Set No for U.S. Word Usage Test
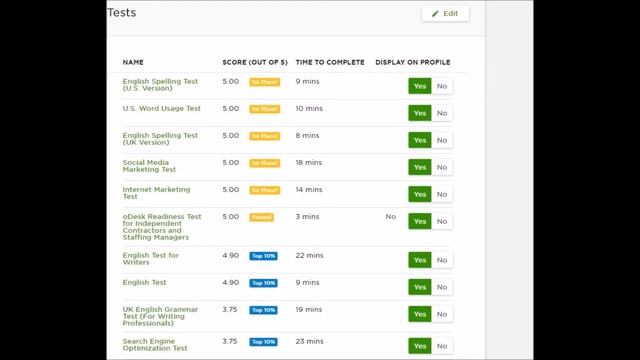This screenshot has width=640, height=360. (x=442, y=113)
